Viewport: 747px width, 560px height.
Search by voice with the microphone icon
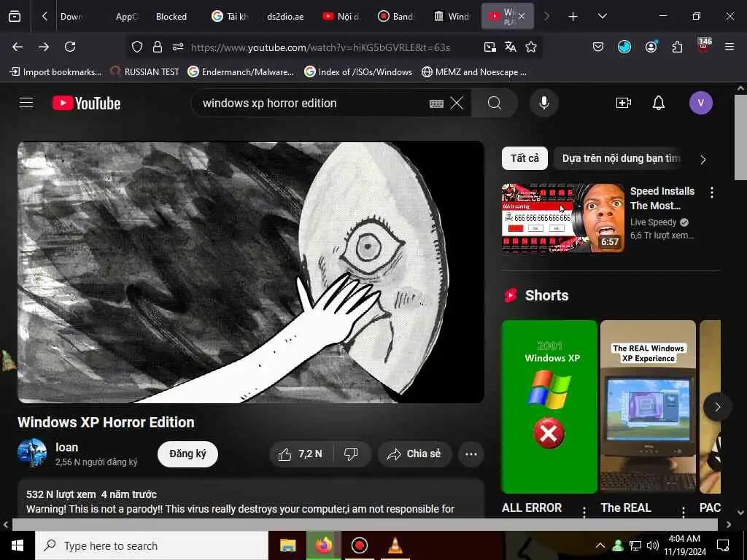tap(543, 103)
